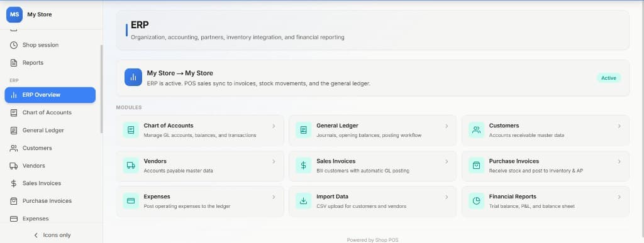The height and width of the screenshot is (243, 644).
Task: Open Chart of Accounts via its chevron
Action: point(274,126)
